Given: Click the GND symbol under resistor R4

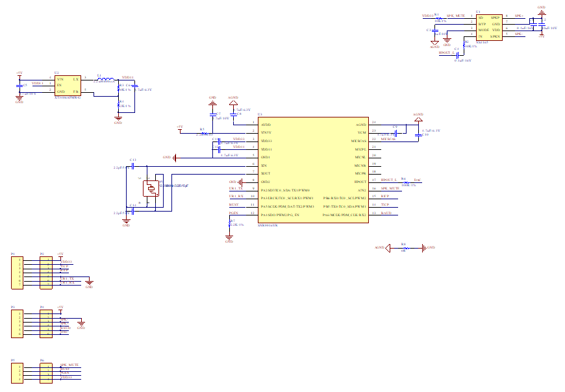Looking at the screenshot, I should (118, 120).
